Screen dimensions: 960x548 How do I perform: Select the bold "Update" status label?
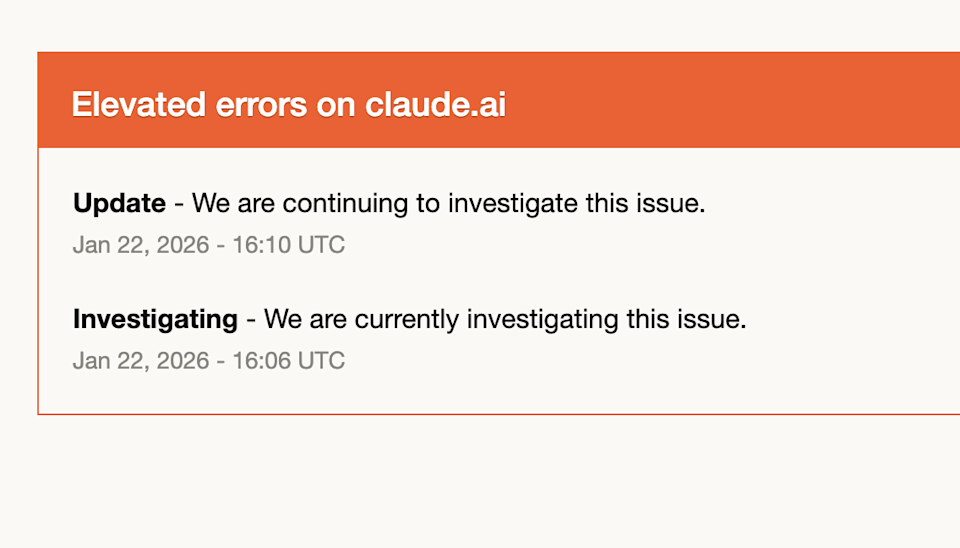pos(119,203)
